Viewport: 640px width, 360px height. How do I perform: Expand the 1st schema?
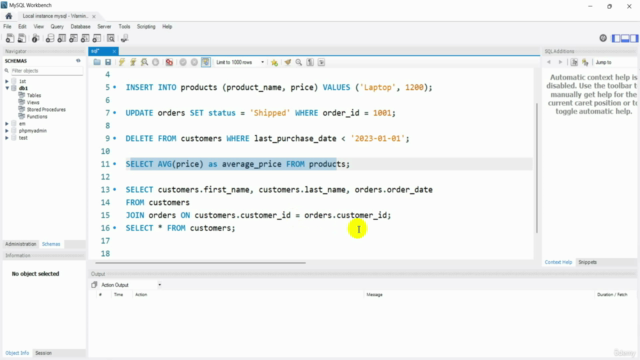[7, 81]
